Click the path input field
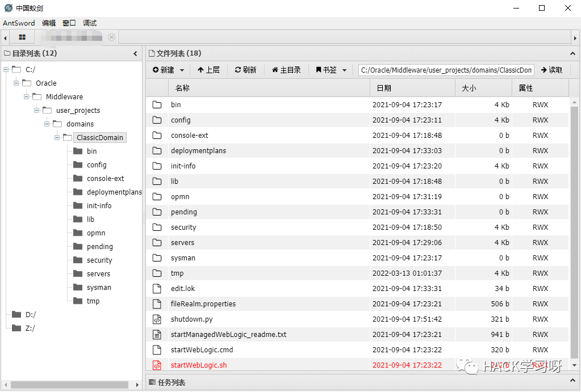This screenshot has width=581, height=392. click(446, 70)
